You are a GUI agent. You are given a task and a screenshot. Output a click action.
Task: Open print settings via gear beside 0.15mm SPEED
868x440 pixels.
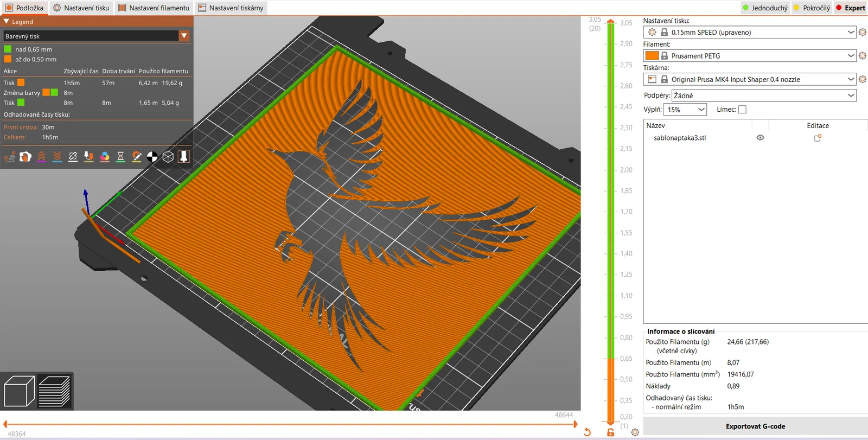click(x=863, y=33)
